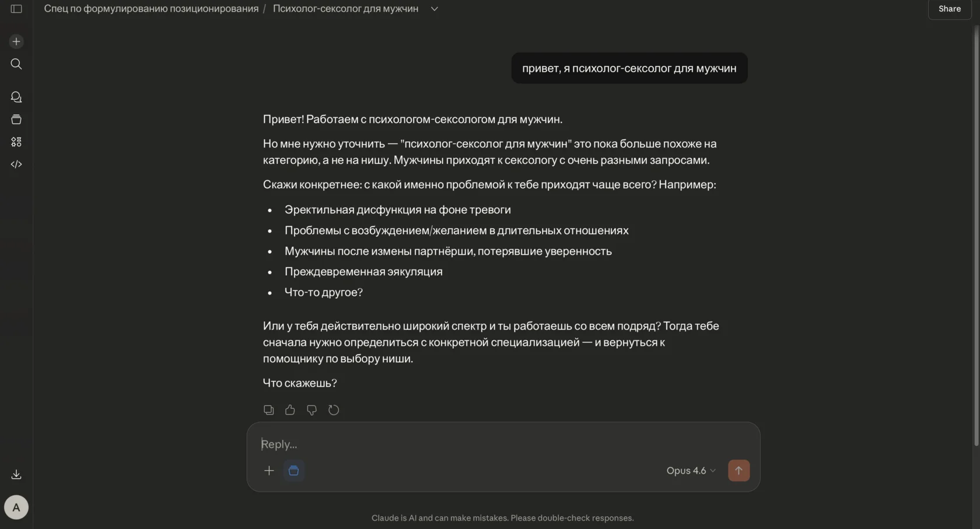The width and height of the screenshot is (980, 529).
Task: Collapse the sidebar panel
Action: pyautogui.click(x=16, y=9)
